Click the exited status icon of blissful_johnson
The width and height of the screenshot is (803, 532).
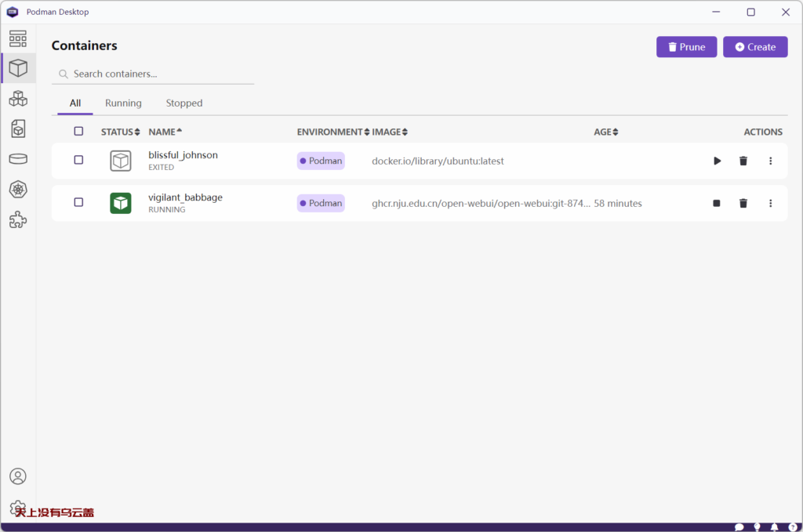120,161
